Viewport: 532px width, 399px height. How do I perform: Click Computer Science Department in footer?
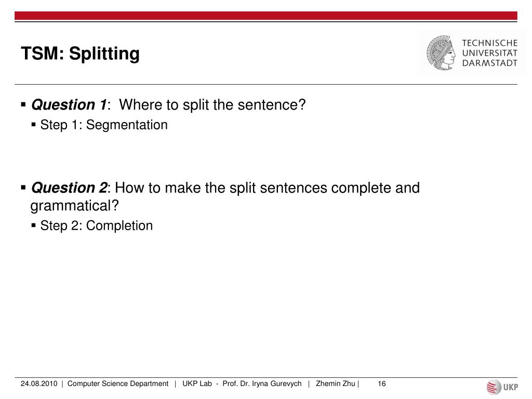(118, 384)
